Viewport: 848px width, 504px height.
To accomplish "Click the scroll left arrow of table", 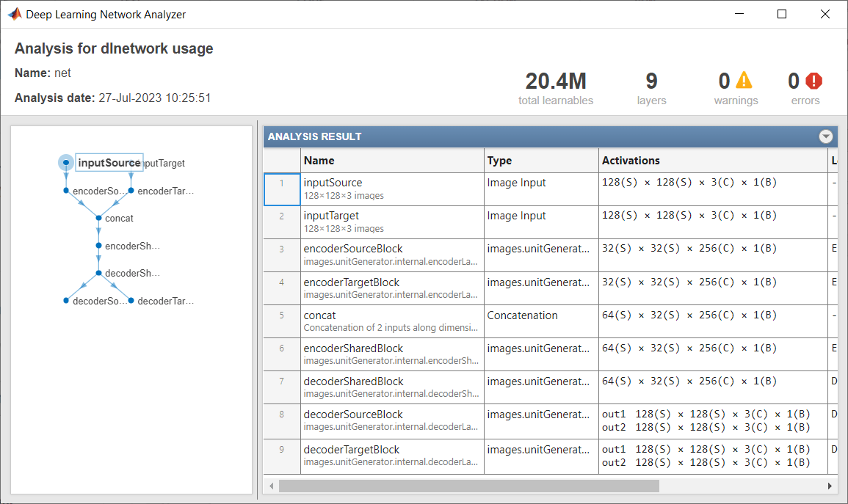I will (x=271, y=486).
